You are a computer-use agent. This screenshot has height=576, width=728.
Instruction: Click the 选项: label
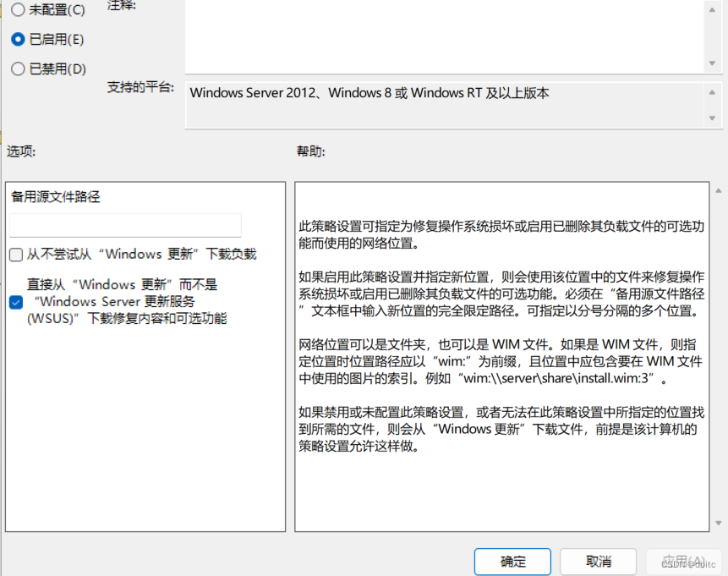tap(21, 151)
